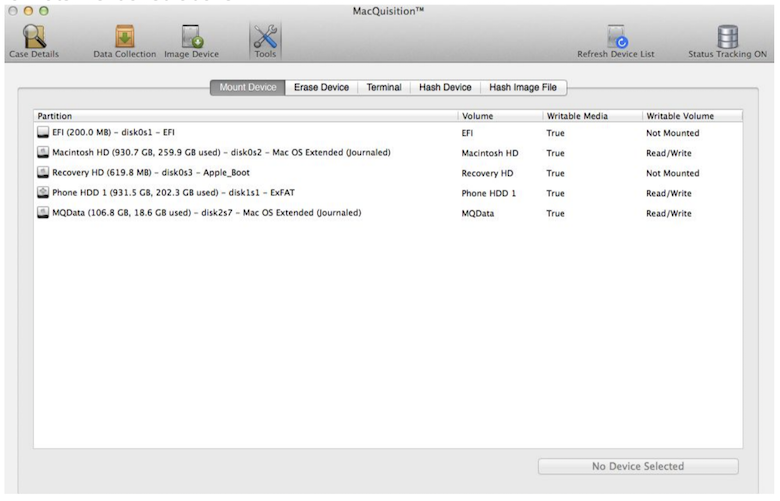
Task: Click True writable media in MQData row
Action: pos(555,213)
